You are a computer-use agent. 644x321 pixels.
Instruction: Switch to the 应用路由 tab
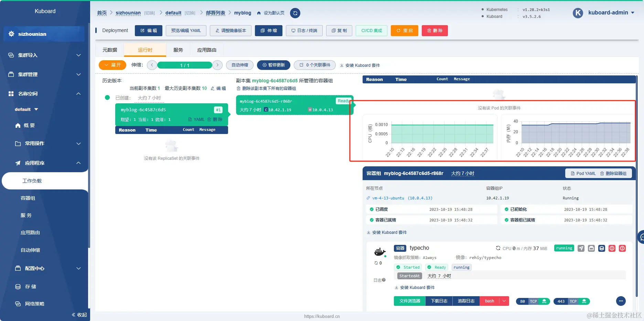(x=207, y=50)
